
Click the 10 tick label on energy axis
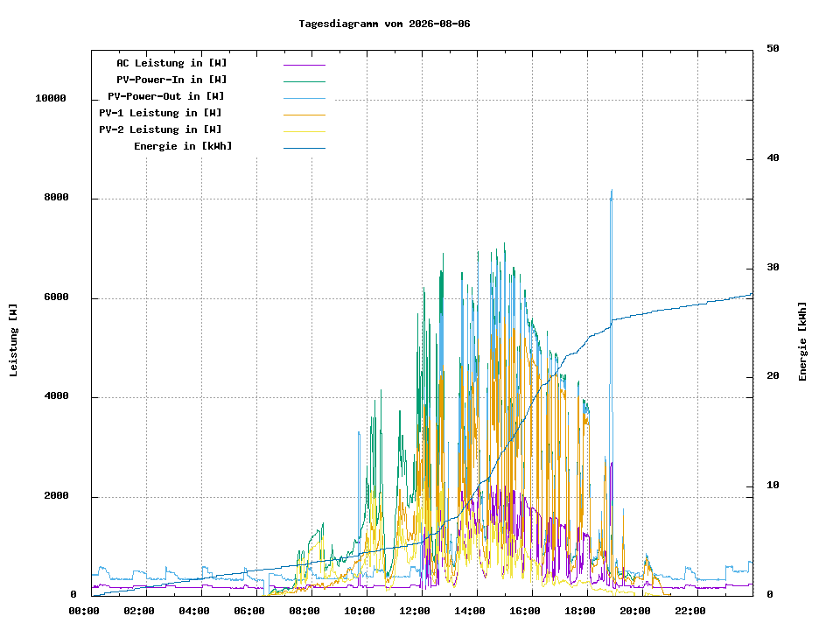coord(773,485)
